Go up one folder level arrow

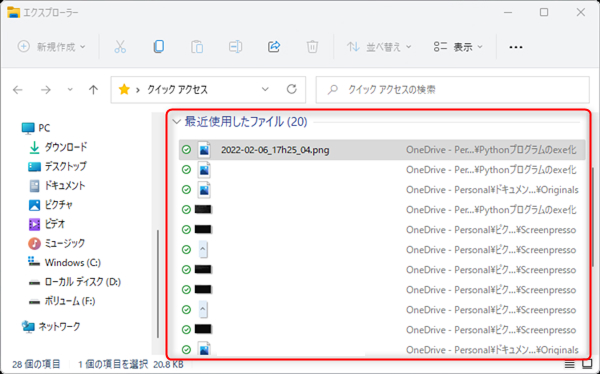93,90
